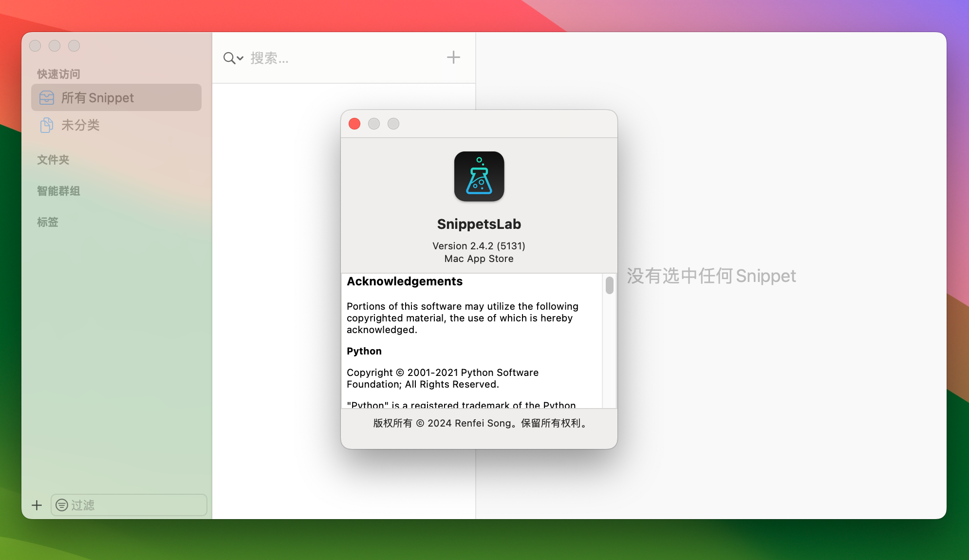Click the plus icon to add snippet
Screen dimensions: 969x560
453,57
